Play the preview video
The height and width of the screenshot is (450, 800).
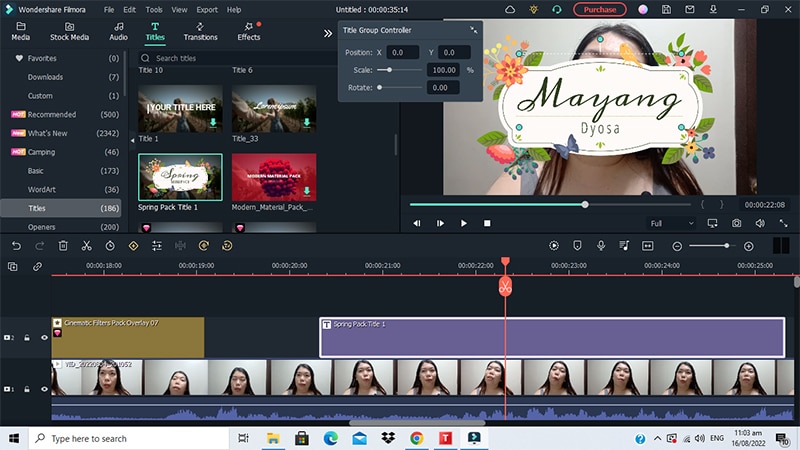click(463, 223)
